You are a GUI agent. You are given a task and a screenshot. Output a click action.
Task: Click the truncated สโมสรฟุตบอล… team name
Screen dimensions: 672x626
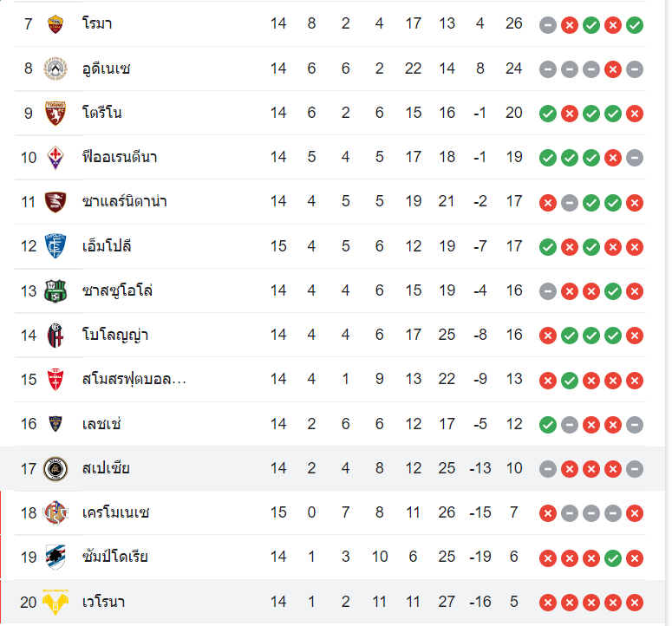[x=134, y=379]
